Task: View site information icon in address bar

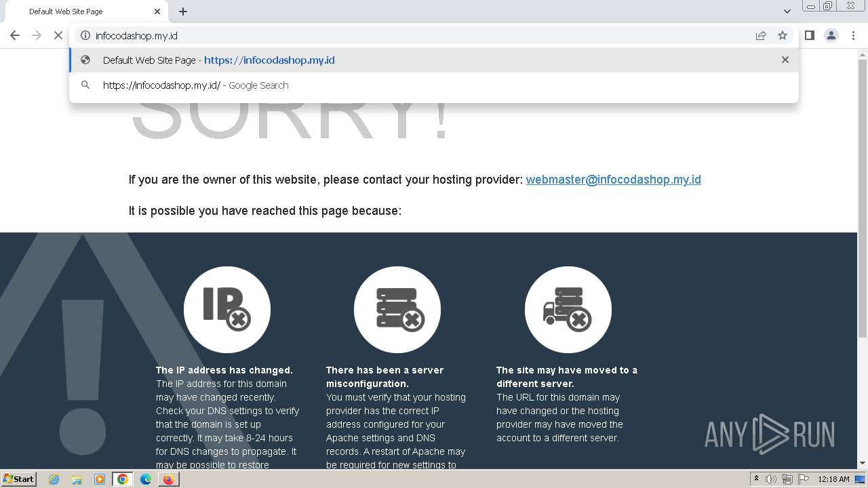Action: [85, 35]
